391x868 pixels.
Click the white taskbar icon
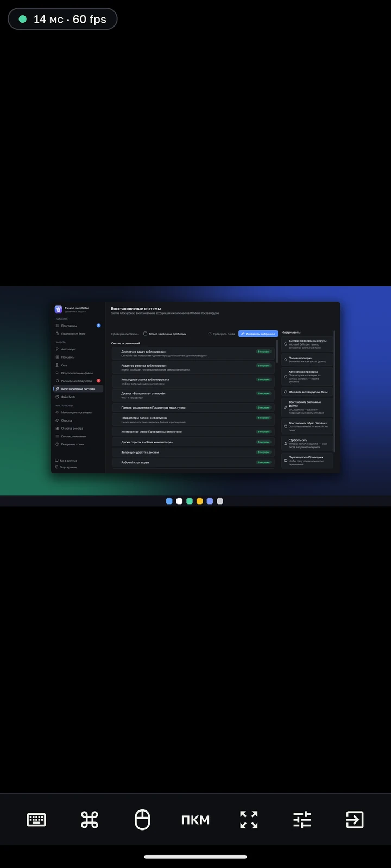coord(179,501)
